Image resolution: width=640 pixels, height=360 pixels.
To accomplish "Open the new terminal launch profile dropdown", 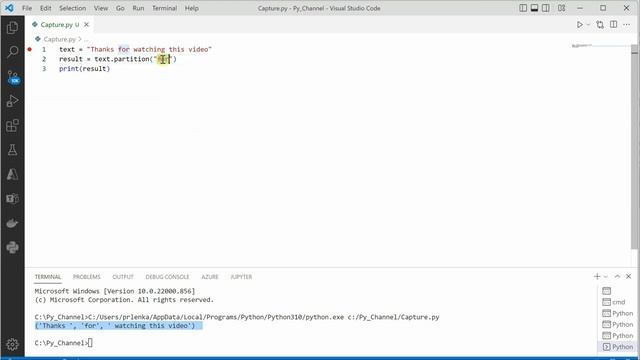I will click(x=606, y=277).
